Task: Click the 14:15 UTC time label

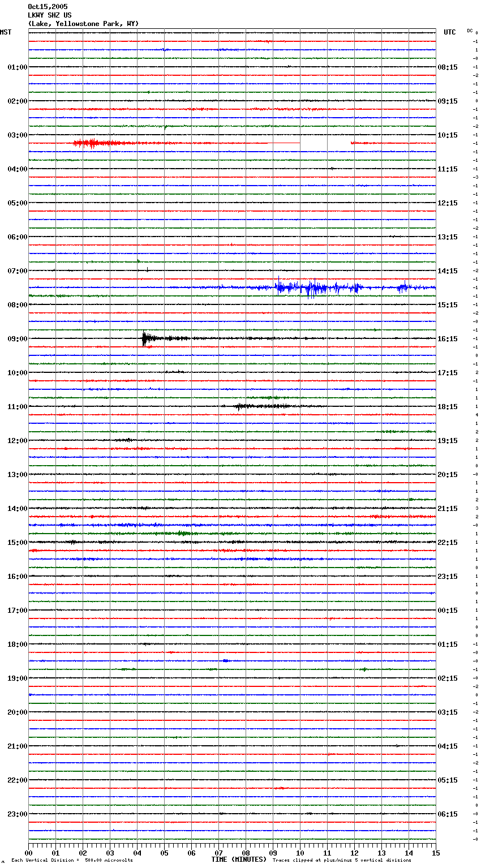Action: point(448,271)
